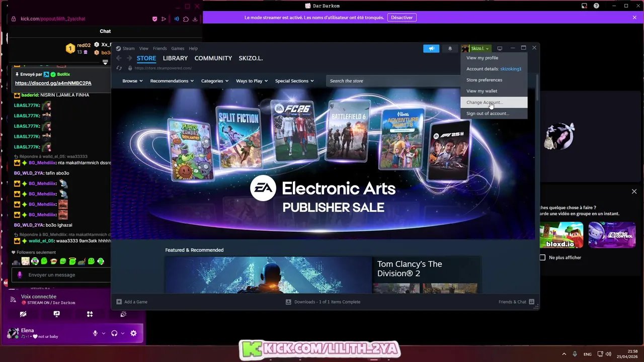644x362 pixels.
Task: Open Skizo.l. account dropdown
Action: tap(476, 48)
